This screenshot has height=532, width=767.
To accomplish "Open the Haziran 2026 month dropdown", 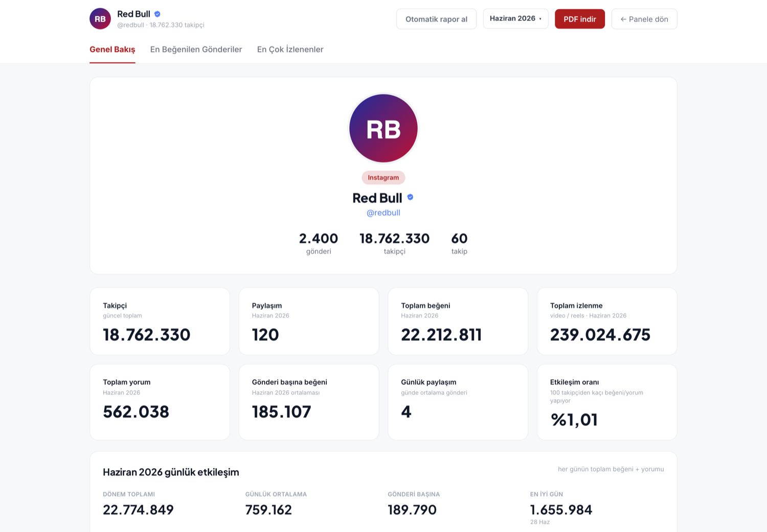I will 515,19.
